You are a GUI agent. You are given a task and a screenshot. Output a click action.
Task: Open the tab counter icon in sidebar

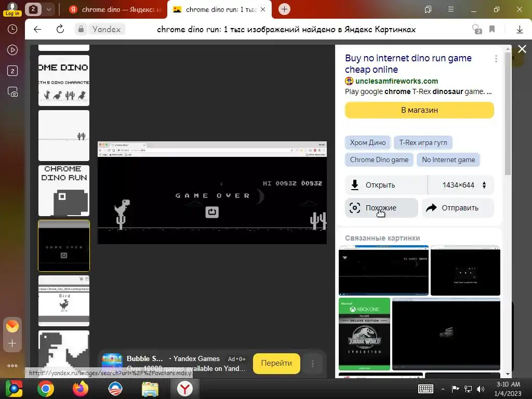pos(12,71)
